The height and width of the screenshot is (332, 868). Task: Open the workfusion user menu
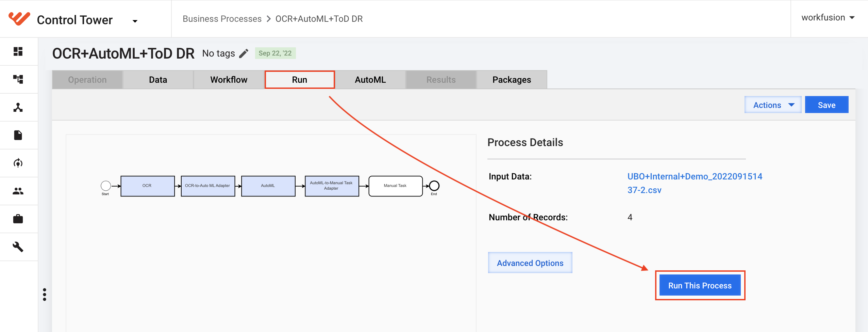pos(828,18)
